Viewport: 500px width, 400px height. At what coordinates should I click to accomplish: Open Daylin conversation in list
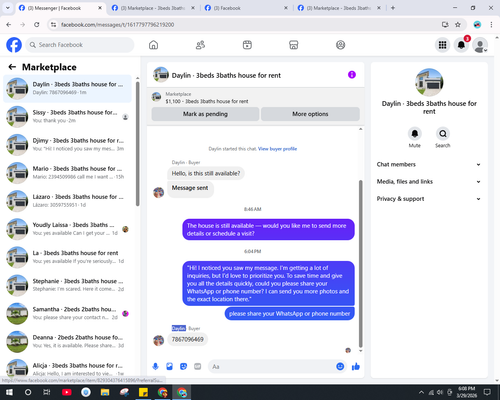pos(67,88)
